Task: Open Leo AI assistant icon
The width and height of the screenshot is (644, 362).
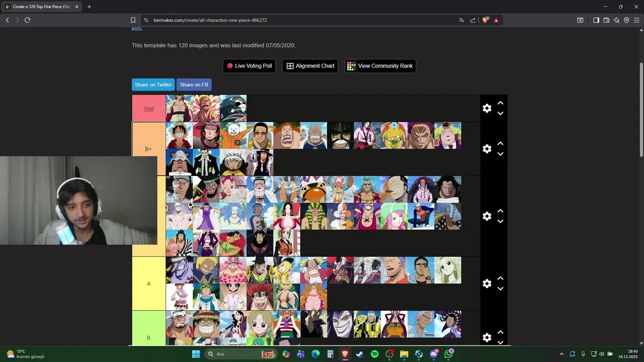Action: point(616,20)
